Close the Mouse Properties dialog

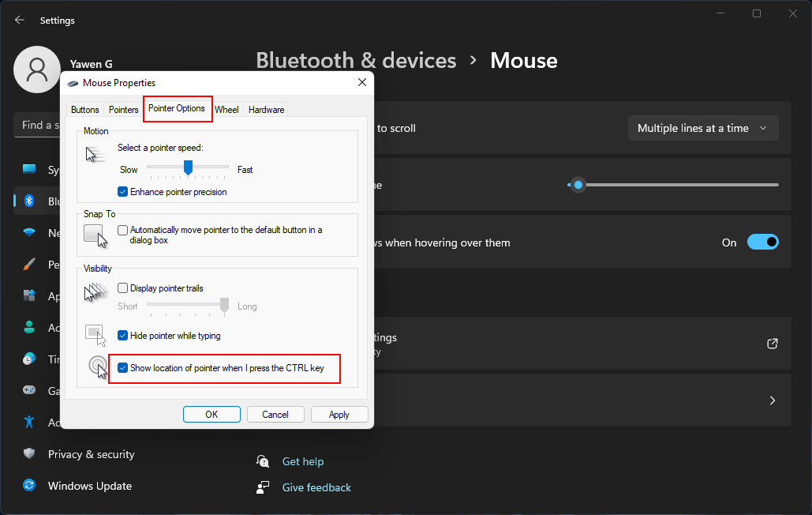tap(362, 82)
